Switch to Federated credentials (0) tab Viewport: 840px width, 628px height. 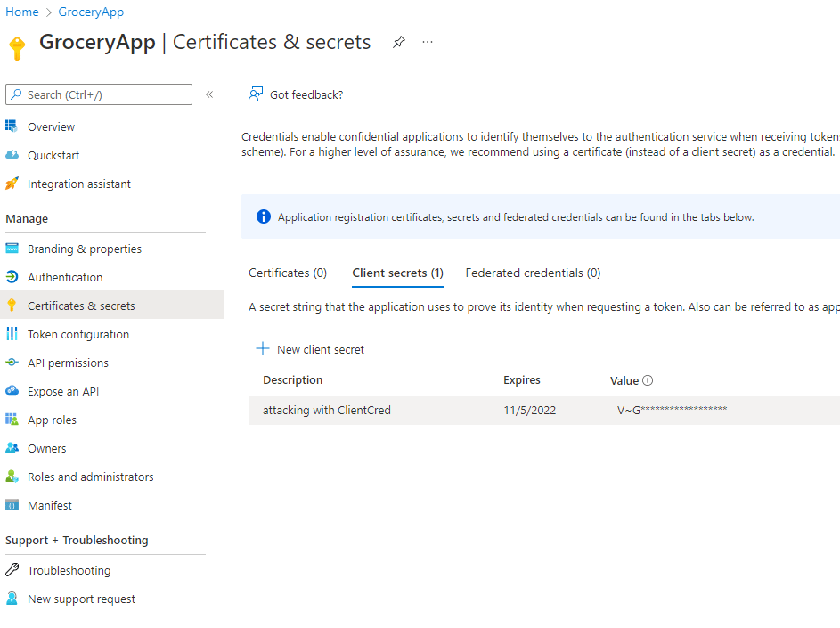[x=533, y=273]
